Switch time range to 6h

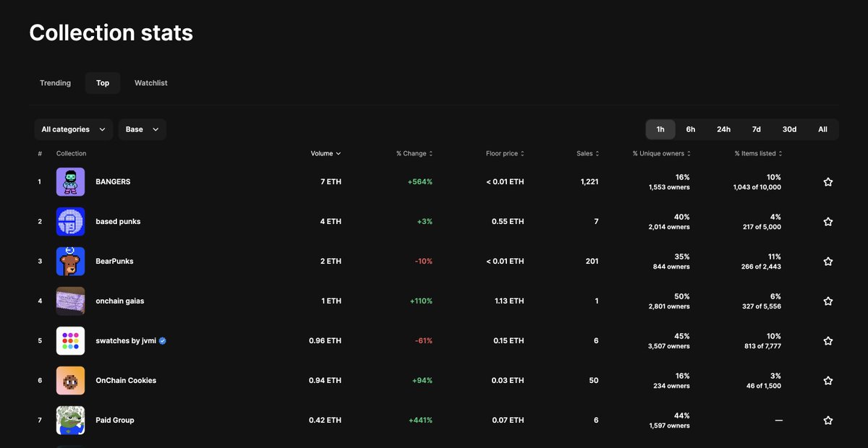[x=691, y=129]
